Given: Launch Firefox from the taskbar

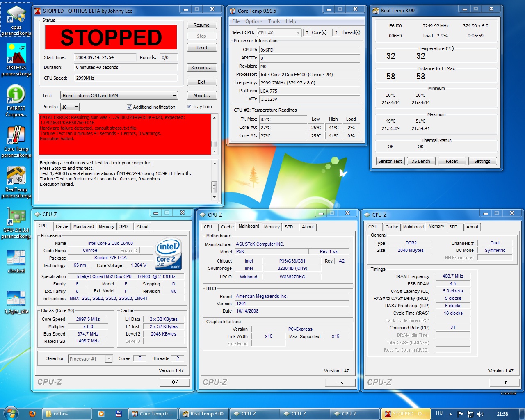Looking at the screenshot, I should pyautogui.click(x=32, y=414).
